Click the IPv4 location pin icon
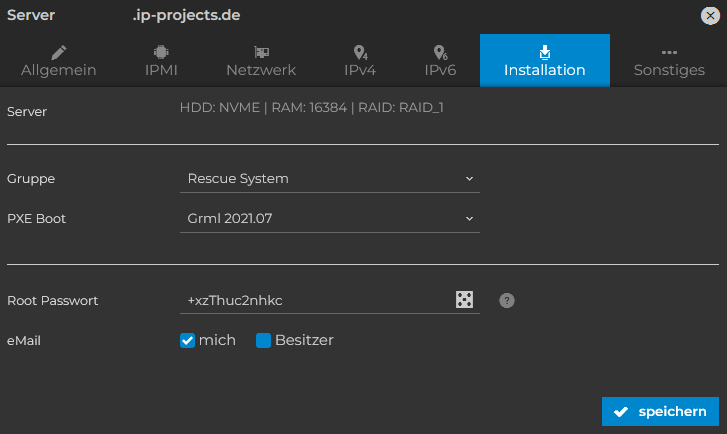 [x=360, y=52]
